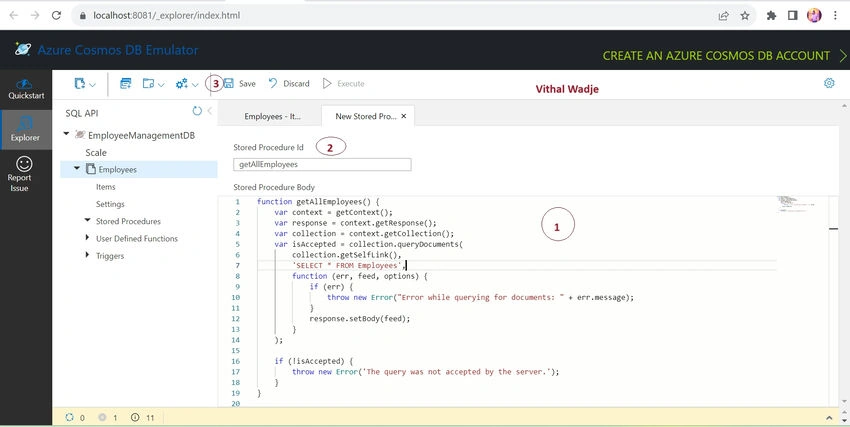Viewport: 850px width, 427px height.
Task: Click the grayed-out Execute button
Action: [344, 83]
